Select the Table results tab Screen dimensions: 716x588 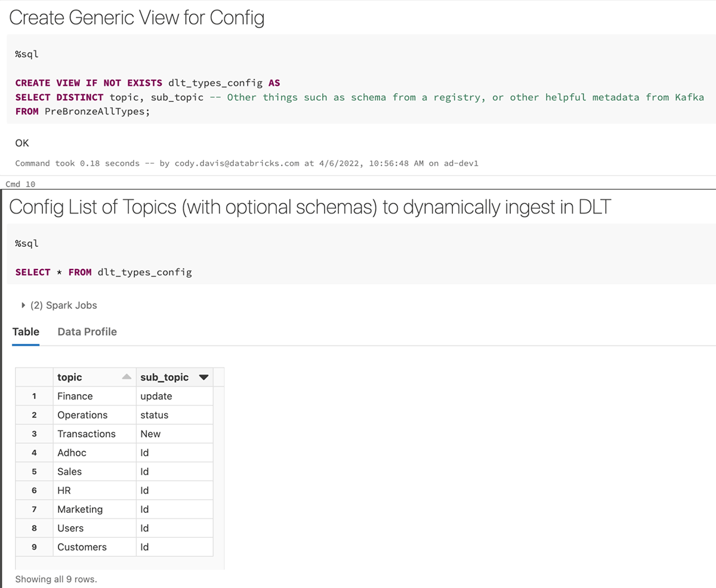(26, 332)
